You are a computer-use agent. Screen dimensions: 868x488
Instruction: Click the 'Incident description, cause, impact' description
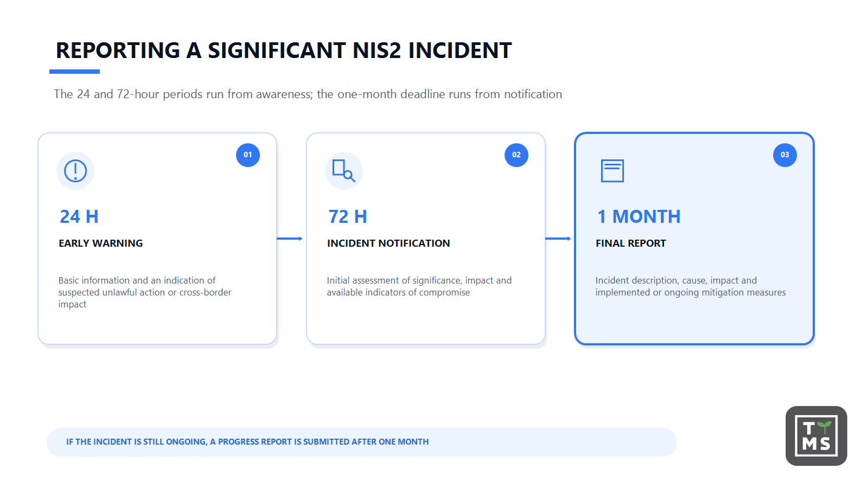691,286
